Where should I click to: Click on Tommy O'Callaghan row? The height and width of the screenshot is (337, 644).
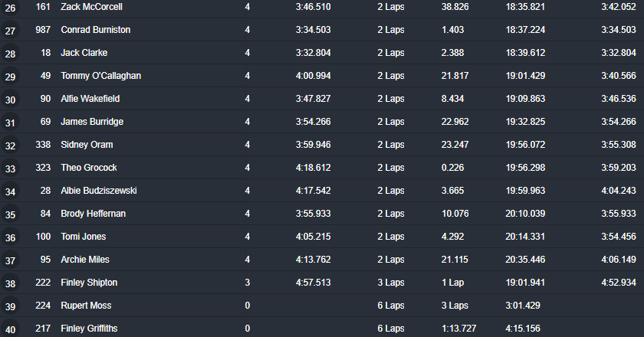[100, 76]
